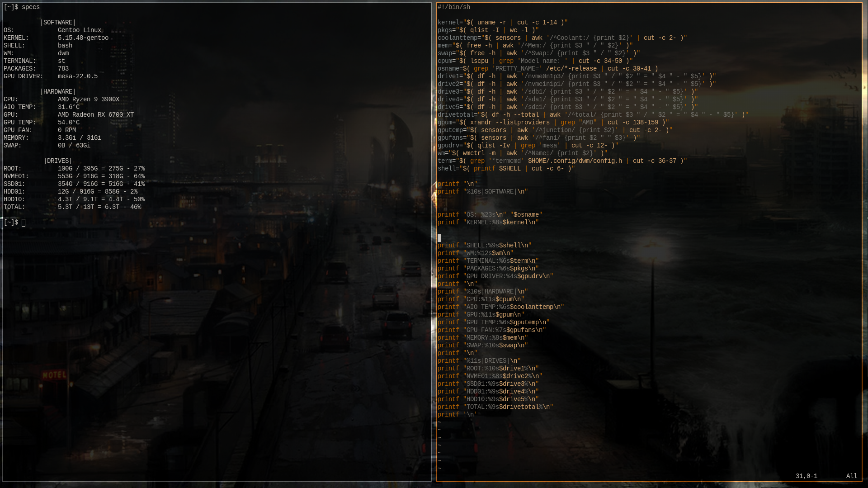
Task: Click the HDD01 drive usage line
Action: [x=71, y=192]
